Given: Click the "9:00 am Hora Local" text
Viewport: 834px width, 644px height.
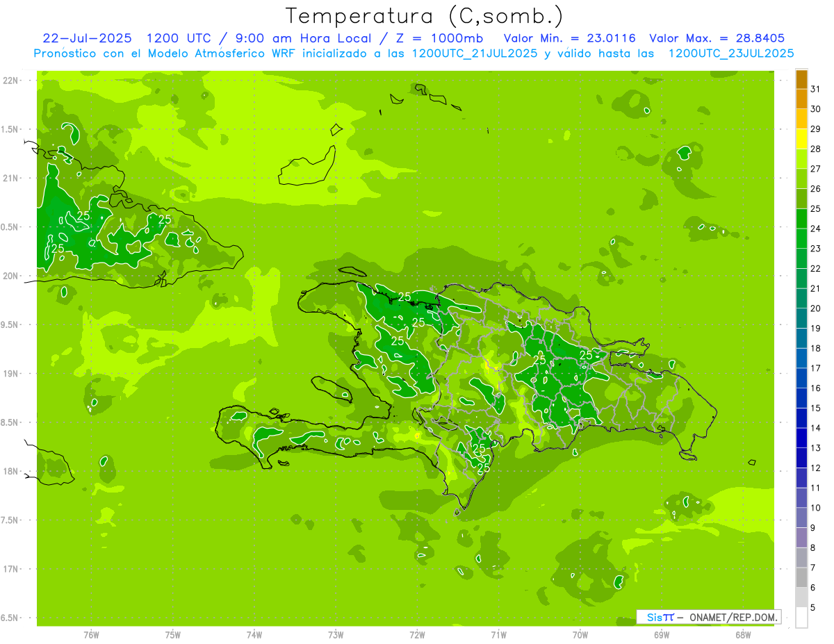Looking at the screenshot, I should pos(304,38).
